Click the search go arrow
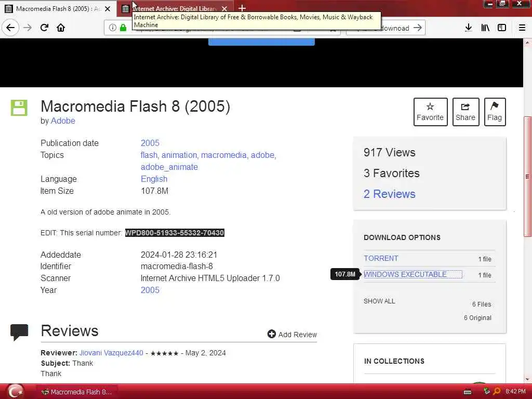 (x=418, y=28)
